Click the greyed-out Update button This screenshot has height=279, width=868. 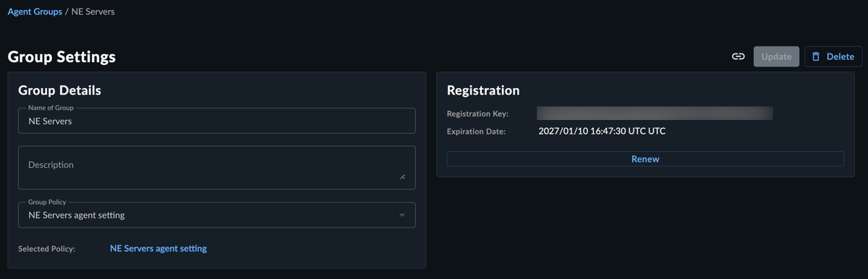coord(776,56)
